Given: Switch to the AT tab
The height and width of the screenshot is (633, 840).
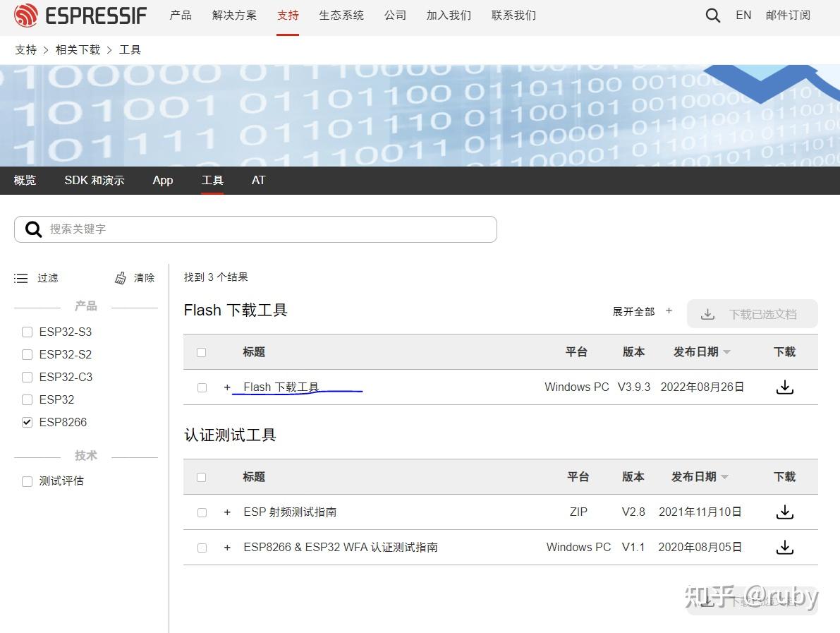Looking at the screenshot, I should point(258,180).
